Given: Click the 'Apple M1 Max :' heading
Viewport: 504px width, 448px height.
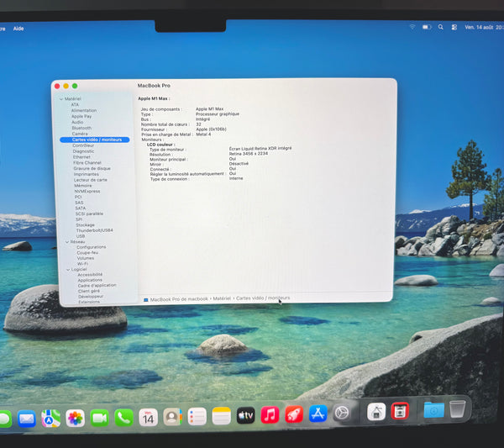Looking at the screenshot, I should pyautogui.click(x=154, y=98).
